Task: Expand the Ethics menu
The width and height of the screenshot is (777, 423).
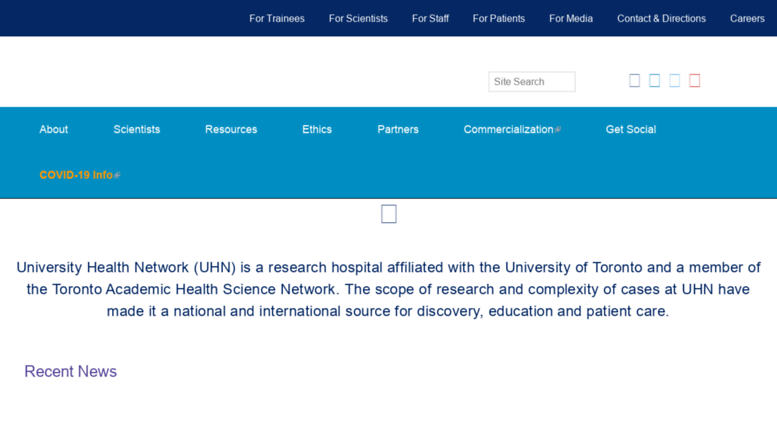Action: point(317,129)
